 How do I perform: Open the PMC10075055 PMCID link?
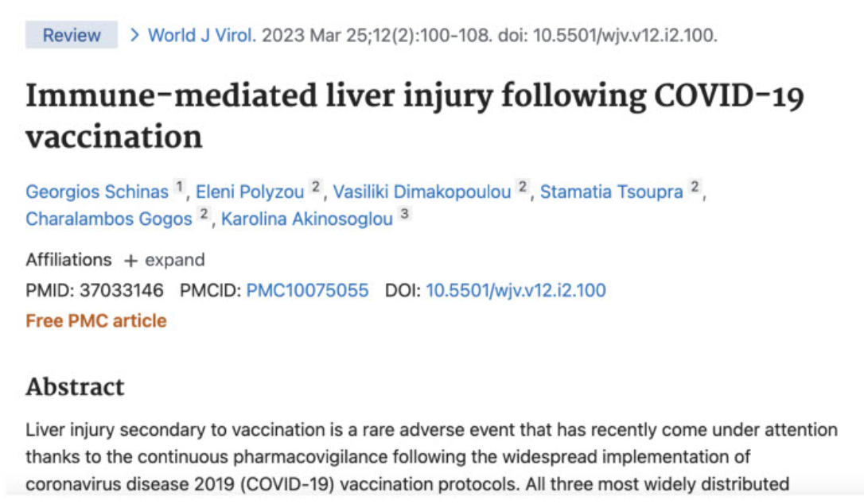coord(307,290)
